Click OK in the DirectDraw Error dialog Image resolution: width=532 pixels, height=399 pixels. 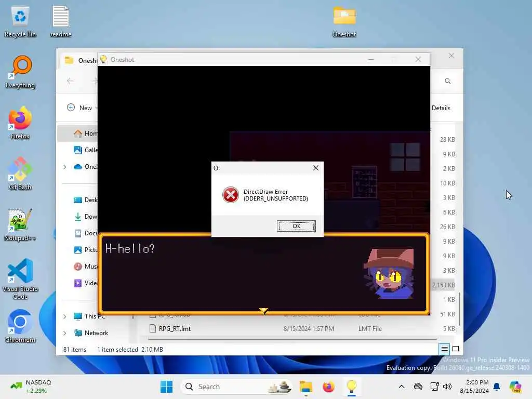(x=296, y=226)
